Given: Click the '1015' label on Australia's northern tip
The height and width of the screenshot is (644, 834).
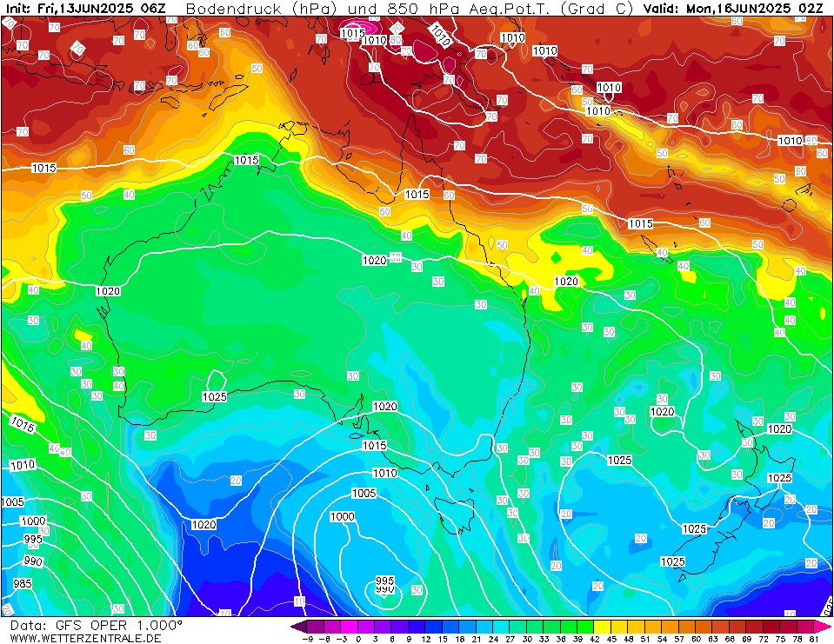Looking at the screenshot, I should click(246, 160).
